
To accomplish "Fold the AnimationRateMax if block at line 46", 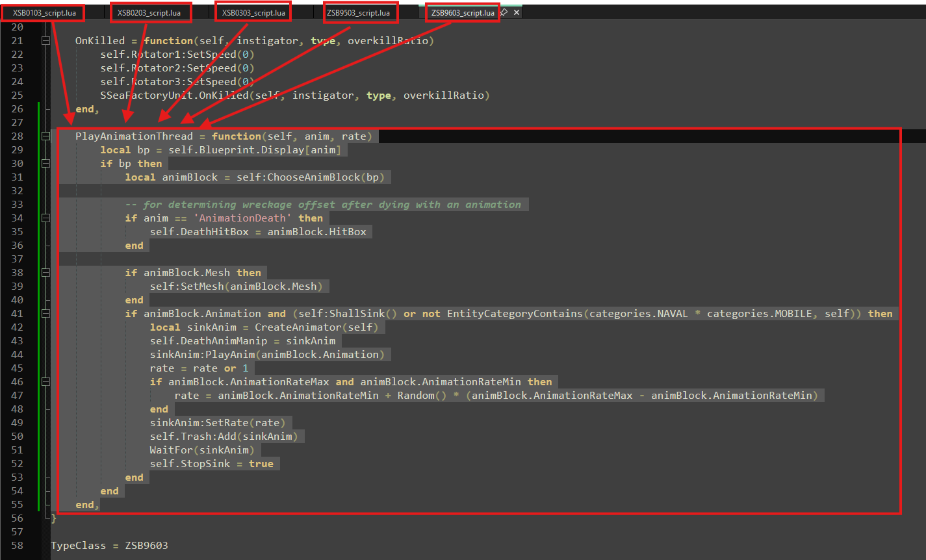I will click(x=45, y=382).
